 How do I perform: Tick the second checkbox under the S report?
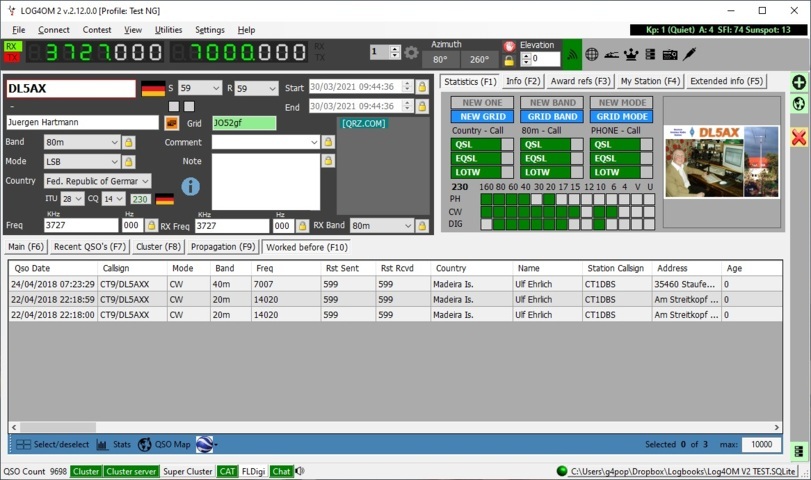tap(189, 106)
